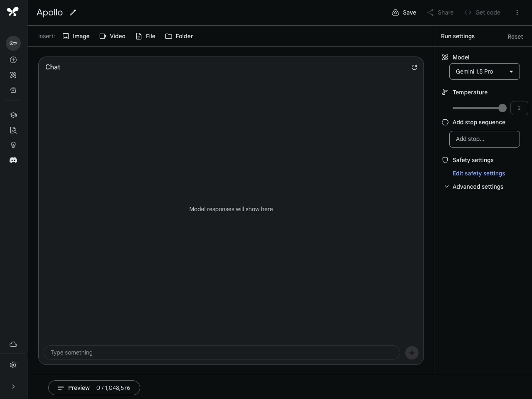Click the Add stop sequence field

[485, 139]
